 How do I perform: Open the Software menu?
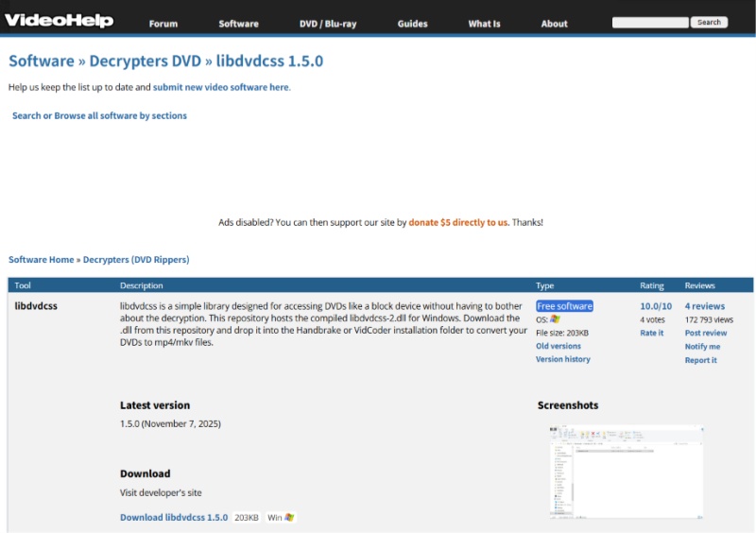tap(238, 24)
